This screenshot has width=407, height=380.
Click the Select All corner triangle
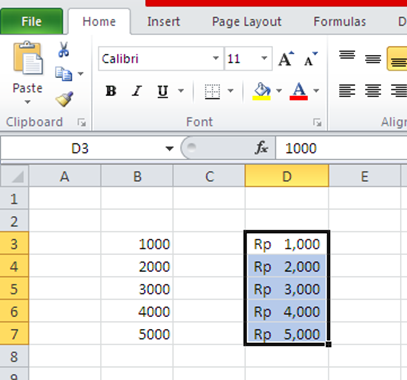click(15, 176)
